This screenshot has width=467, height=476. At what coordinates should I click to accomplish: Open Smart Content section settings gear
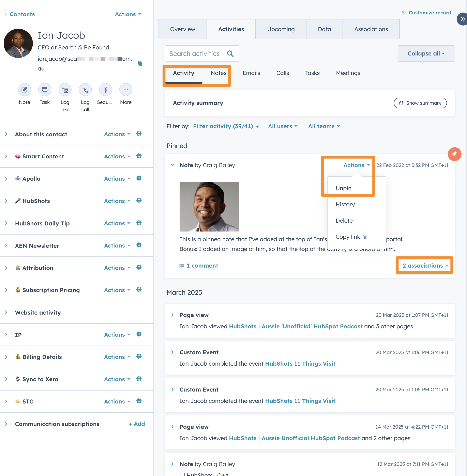[x=139, y=156]
